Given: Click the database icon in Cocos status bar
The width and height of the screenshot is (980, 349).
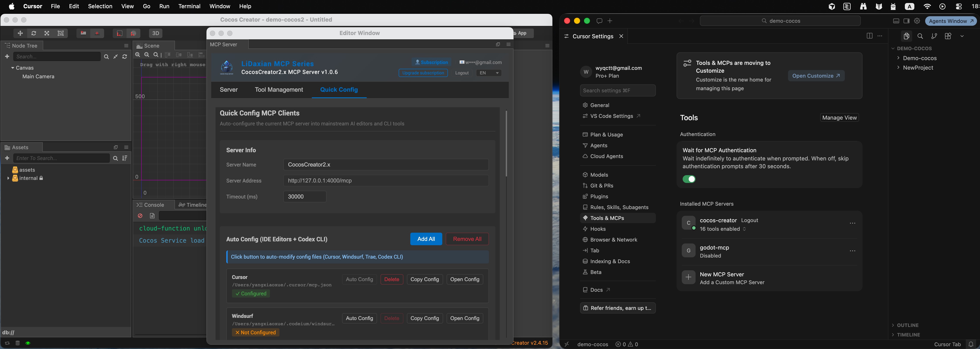Looking at the screenshot, I should (x=17, y=343).
